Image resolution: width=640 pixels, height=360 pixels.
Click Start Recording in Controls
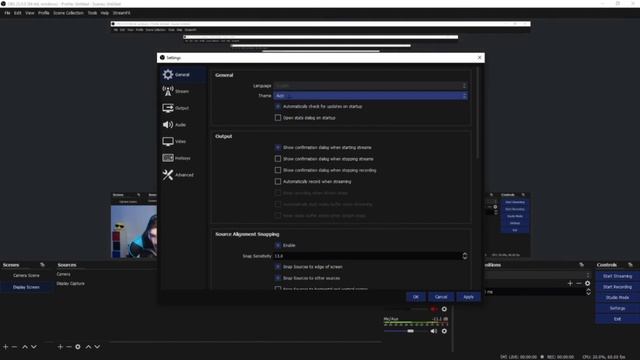point(617,287)
